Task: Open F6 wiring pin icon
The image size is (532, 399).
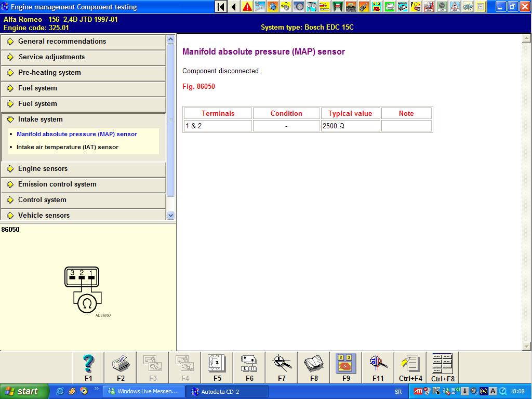Action: point(249,368)
